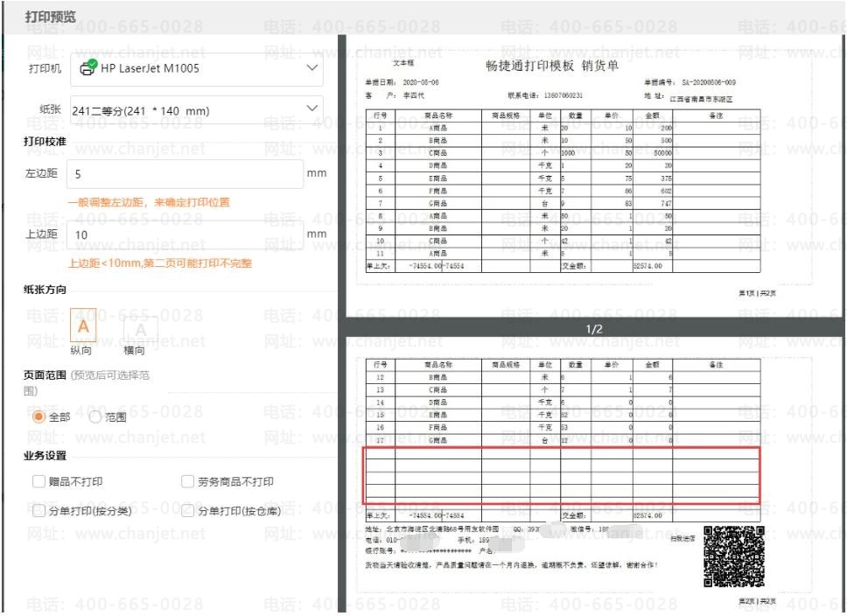
Task: Expand the paper size dropdown
Action: [x=311, y=108]
